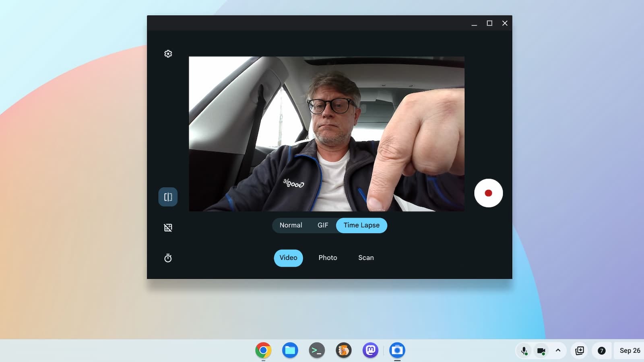The width and height of the screenshot is (644, 362).
Task: Toggle the mirror preview button
Action: (x=168, y=197)
